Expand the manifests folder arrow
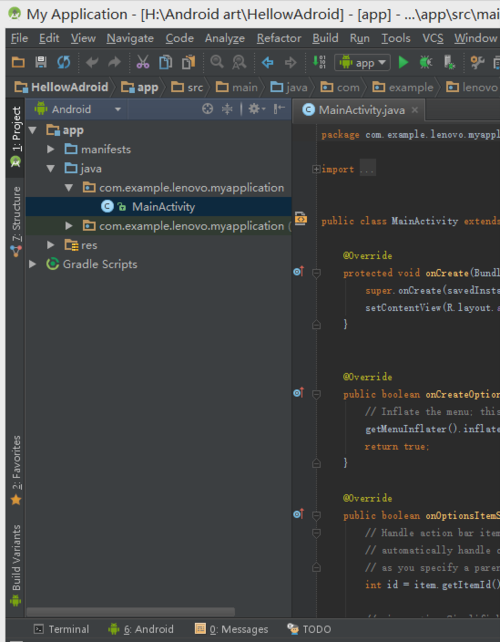 (x=51, y=149)
